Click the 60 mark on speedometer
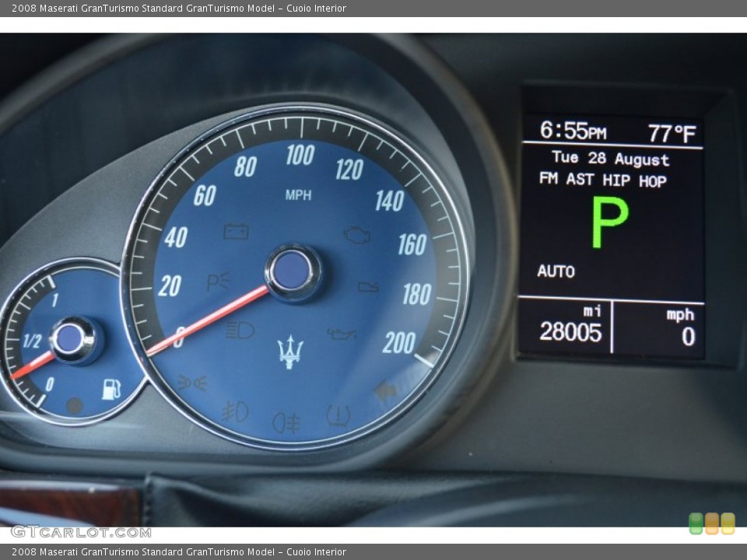The image size is (747, 560). [205, 196]
